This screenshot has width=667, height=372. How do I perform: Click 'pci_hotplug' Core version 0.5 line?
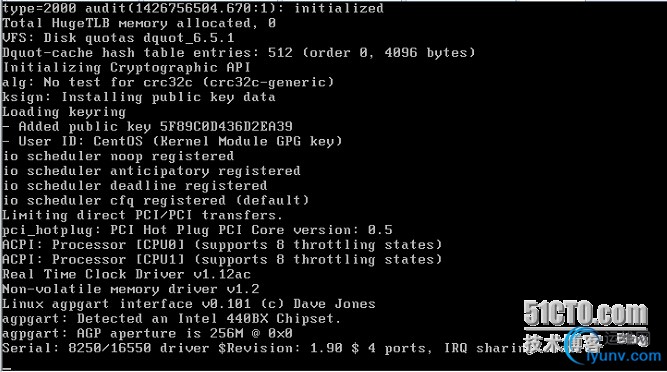click(197, 230)
